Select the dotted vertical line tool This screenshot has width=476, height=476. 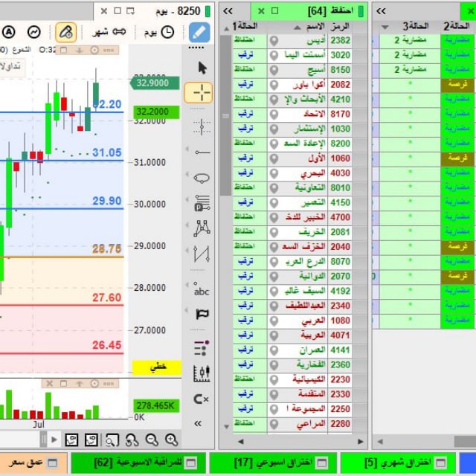click(202, 126)
